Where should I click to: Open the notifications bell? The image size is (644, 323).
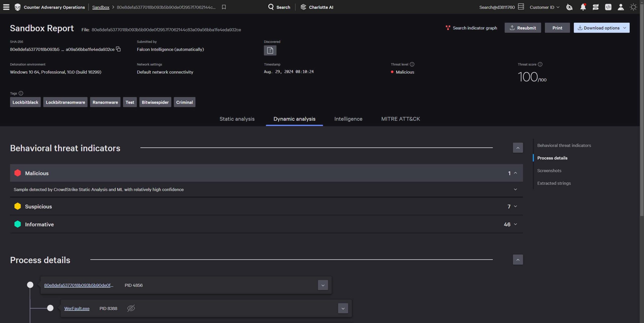[x=583, y=7]
